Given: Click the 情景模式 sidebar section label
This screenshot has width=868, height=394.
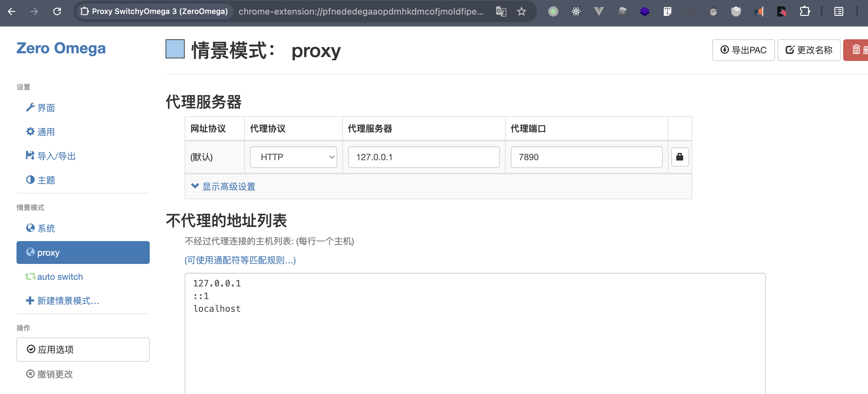Looking at the screenshot, I should (30, 207).
